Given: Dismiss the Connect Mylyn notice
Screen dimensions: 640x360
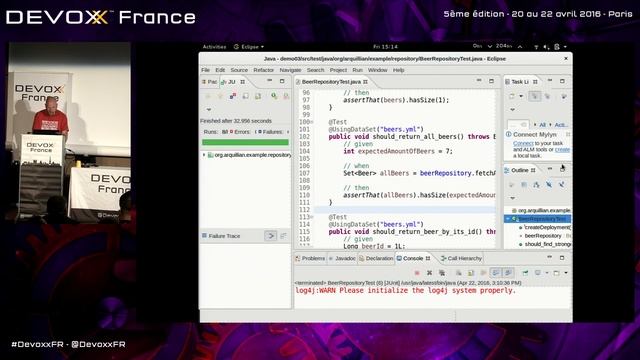Looking at the screenshot, I should [568, 134].
